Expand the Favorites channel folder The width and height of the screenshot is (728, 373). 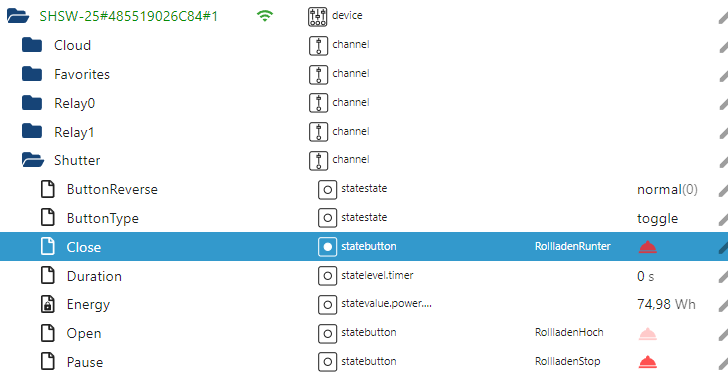point(32,74)
